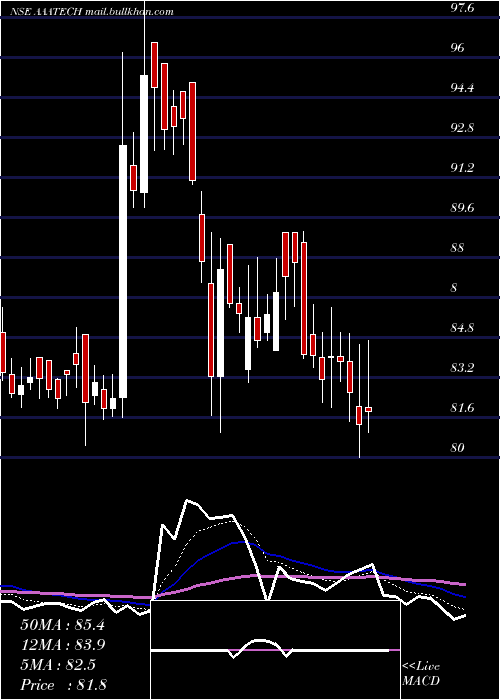Click the 94.4 price axis label
The width and height of the screenshot is (500, 700).
464,88
